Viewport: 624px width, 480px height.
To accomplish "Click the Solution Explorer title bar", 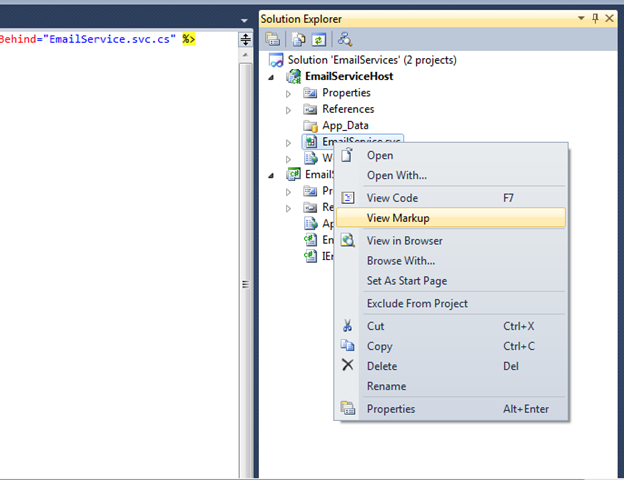I will (417, 19).
